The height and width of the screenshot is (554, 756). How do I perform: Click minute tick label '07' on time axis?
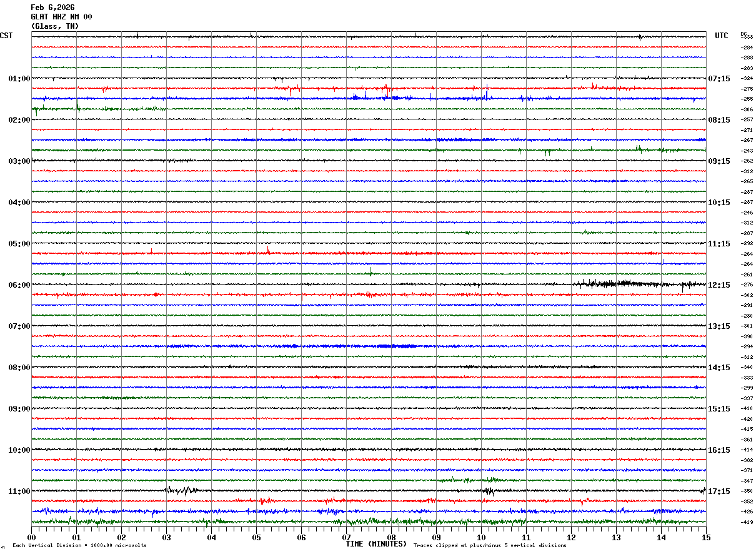pos(346,537)
